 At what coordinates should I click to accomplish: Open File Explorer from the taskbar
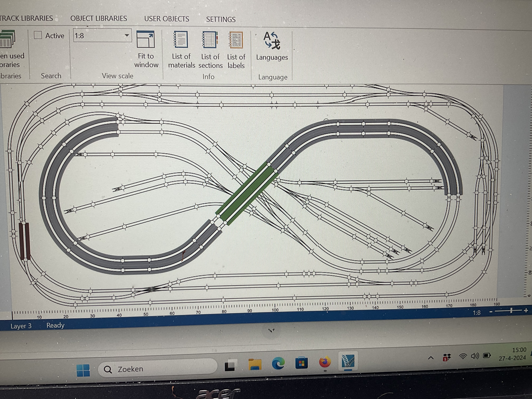(255, 364)
